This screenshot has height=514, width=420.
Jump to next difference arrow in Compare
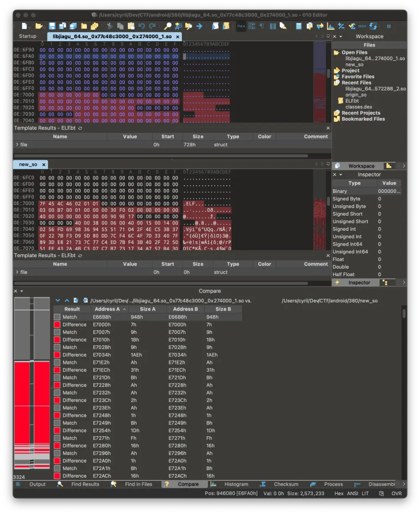click(x=58, y=300)
